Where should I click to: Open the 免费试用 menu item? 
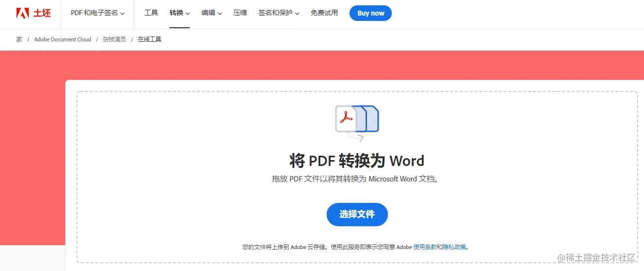coord(324,13)
